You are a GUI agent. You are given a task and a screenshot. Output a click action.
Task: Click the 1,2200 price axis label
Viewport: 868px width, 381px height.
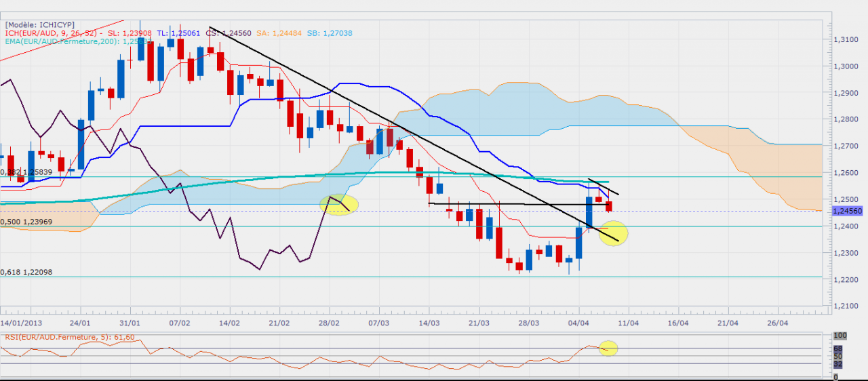click(x=844, y=280)
